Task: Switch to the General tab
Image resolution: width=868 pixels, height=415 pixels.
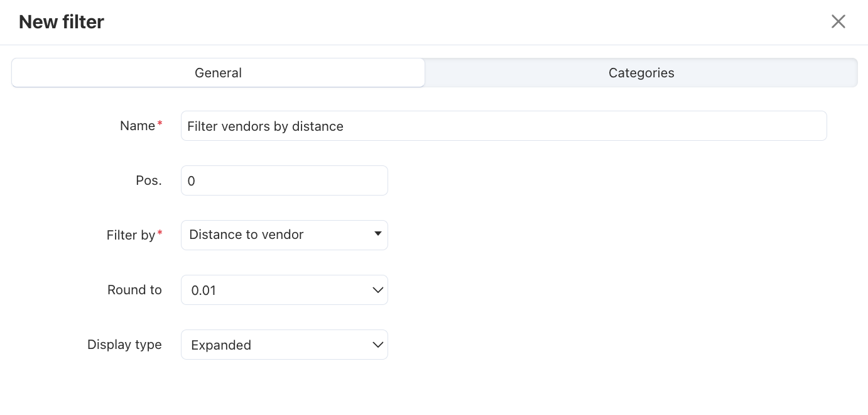Action: [218, 73]
